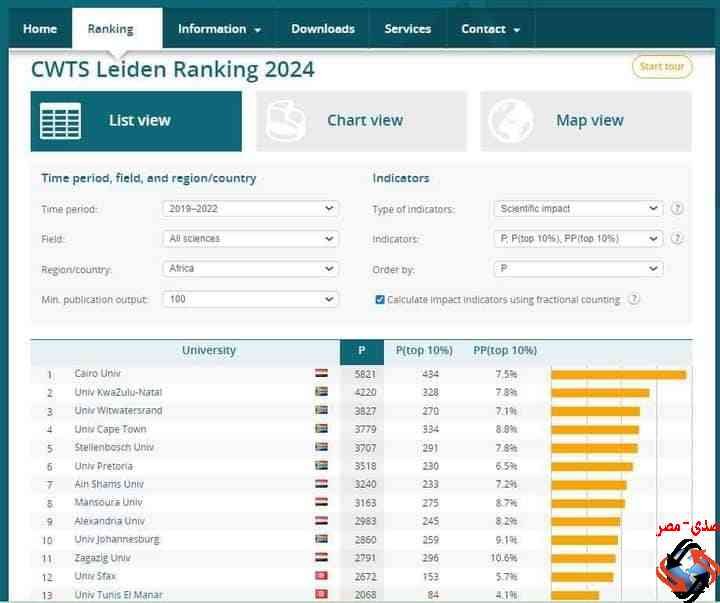Open Mansoura Univ entry
Screen dimensions: 720x603
pos(108,502)
